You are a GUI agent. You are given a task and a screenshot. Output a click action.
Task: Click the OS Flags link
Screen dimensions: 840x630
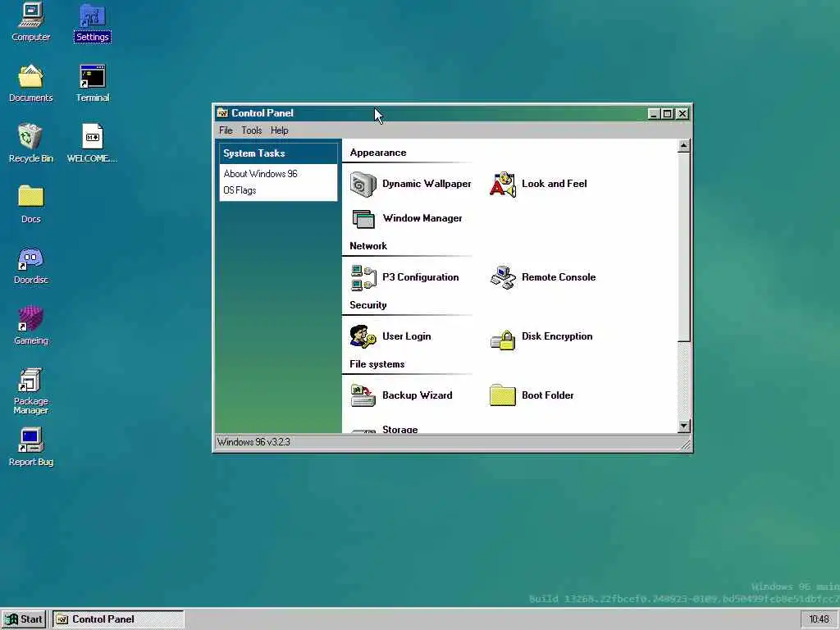tap(240, 190)
